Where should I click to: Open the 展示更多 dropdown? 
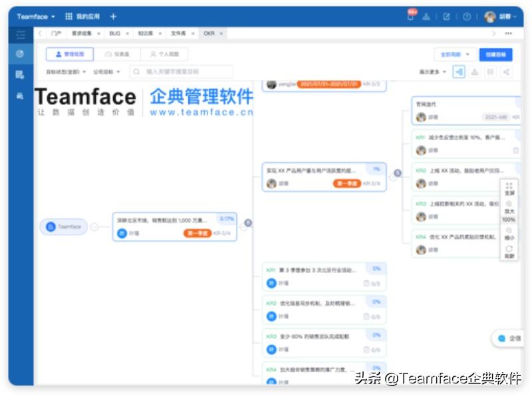pos(433,72)
